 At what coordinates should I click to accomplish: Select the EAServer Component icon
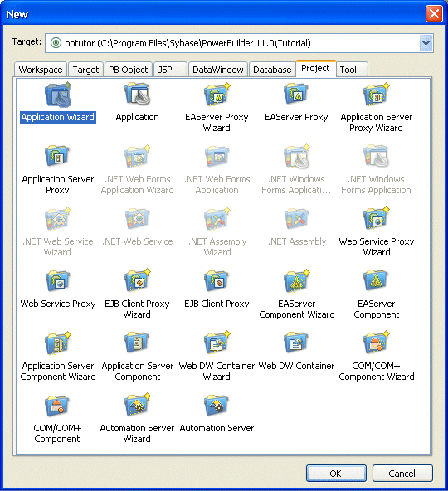[377, 280]
